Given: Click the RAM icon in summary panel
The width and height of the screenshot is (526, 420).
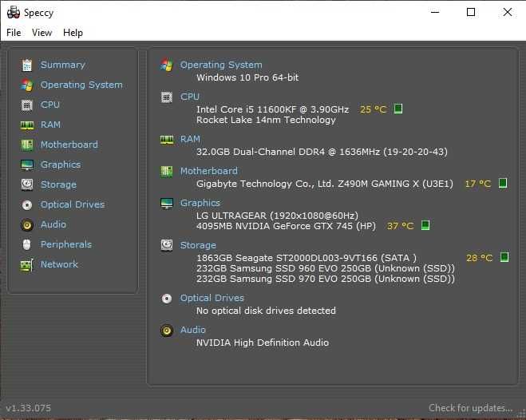Looking at the screenshot, I should pyautogui.click(x=167, y=140).
